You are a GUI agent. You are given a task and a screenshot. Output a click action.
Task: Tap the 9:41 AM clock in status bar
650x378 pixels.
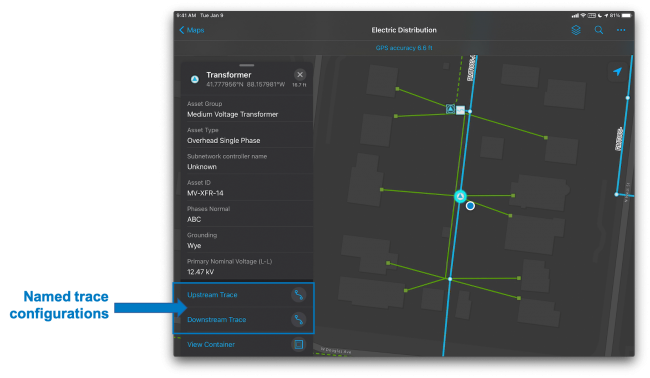(186, 15)
